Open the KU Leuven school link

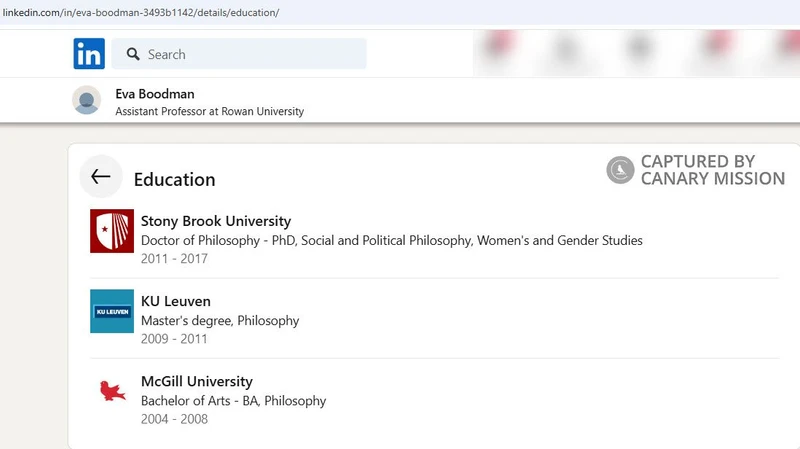point(176,301)
